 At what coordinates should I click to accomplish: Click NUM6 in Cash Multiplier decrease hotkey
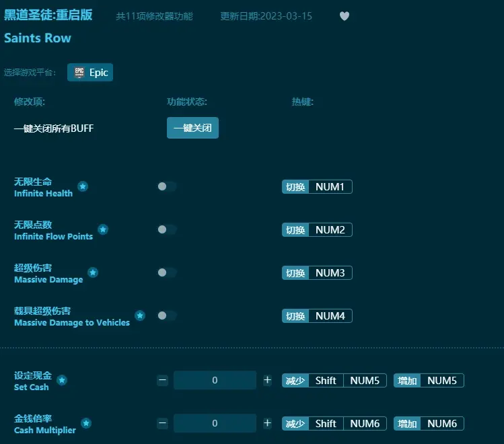point(365,423)
